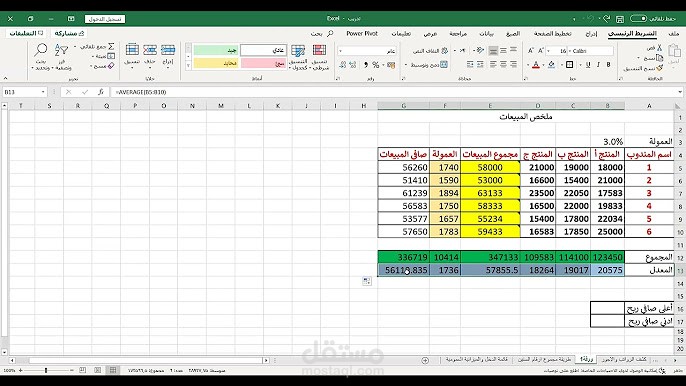The width and height of the screenshot is (686, 386).
Task: Click the Sign in button in title bar
Action: pos(105,19)
